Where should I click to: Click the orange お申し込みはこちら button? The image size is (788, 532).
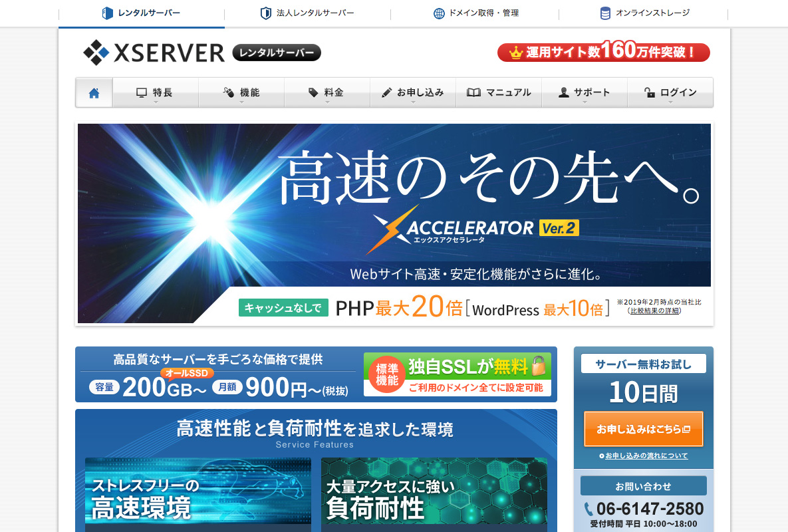point(643,429)
